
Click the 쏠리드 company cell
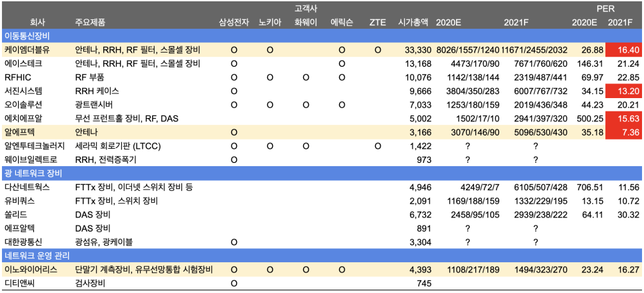coord(15,216)
